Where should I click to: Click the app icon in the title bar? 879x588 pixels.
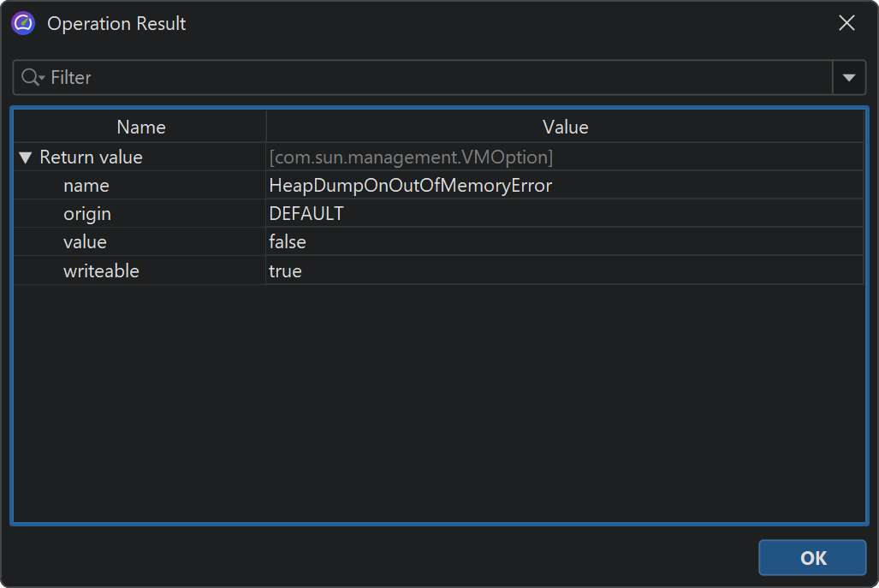[23, 23]
